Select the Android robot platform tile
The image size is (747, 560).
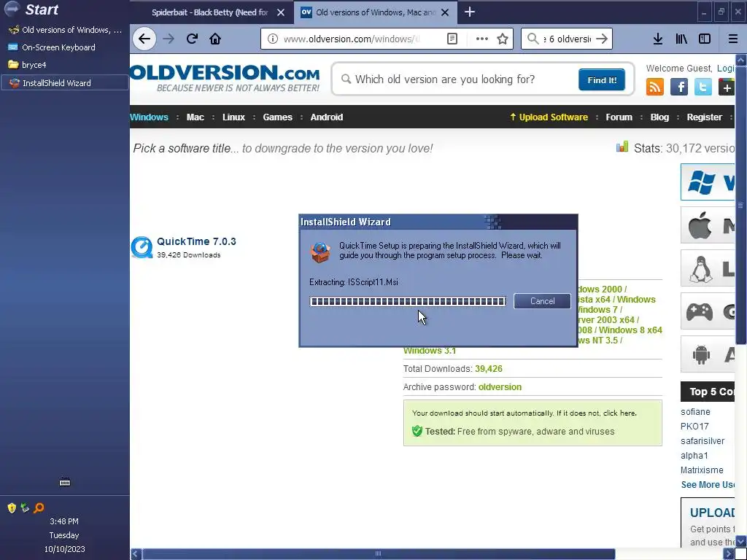(708, 354)
